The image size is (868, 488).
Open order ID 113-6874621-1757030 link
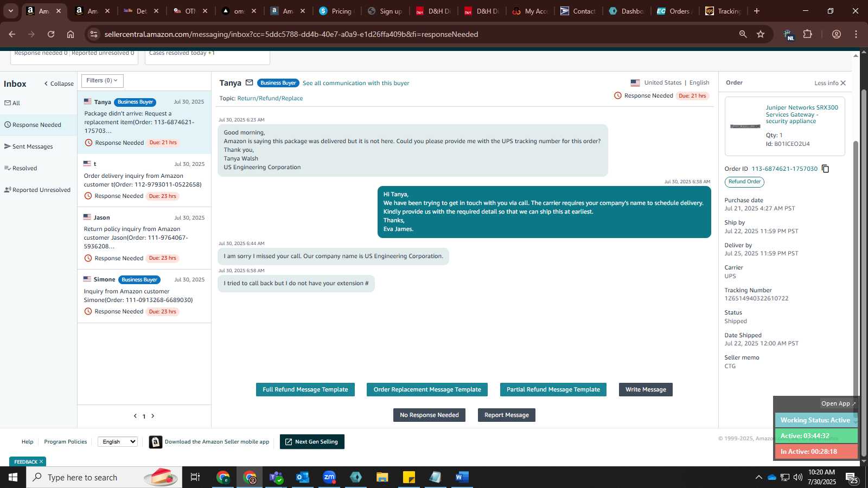(x=784, y=169)
